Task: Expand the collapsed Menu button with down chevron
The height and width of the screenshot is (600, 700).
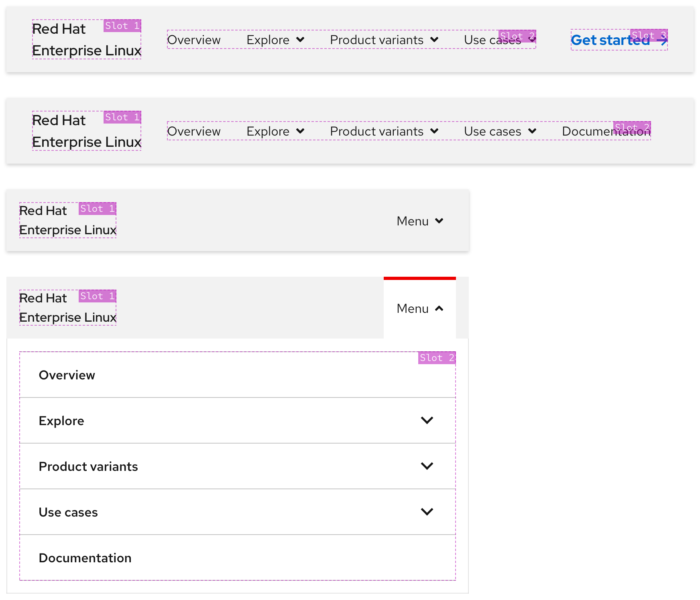Action: click(419, 221)
